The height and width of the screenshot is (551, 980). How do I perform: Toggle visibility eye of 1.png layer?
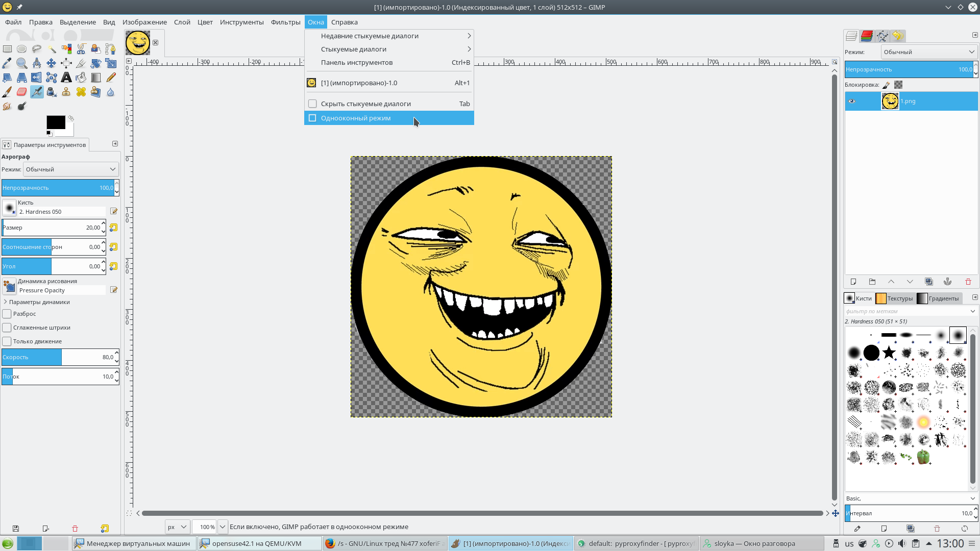click(851, 101)
